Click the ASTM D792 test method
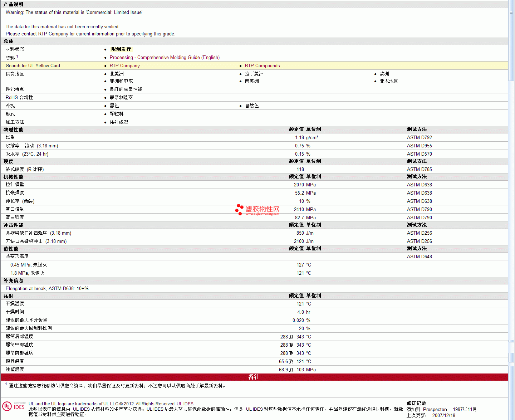This screenshot has height=420, width=515. coord(419,138)
